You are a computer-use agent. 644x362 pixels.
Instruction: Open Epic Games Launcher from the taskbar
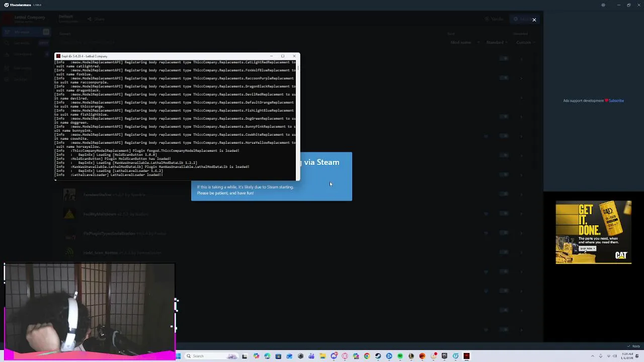(x=444, y=356)
